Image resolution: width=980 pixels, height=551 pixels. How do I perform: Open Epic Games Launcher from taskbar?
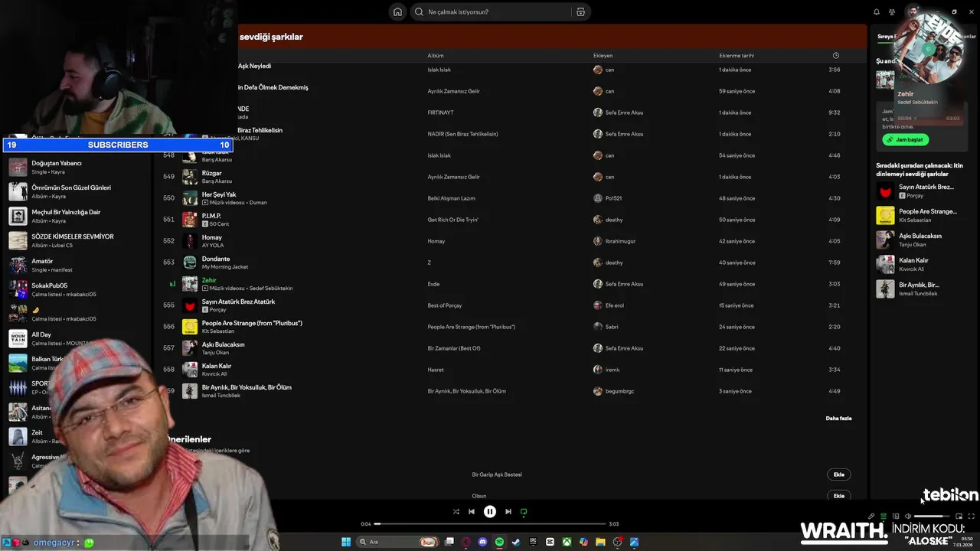coord(533,542)
